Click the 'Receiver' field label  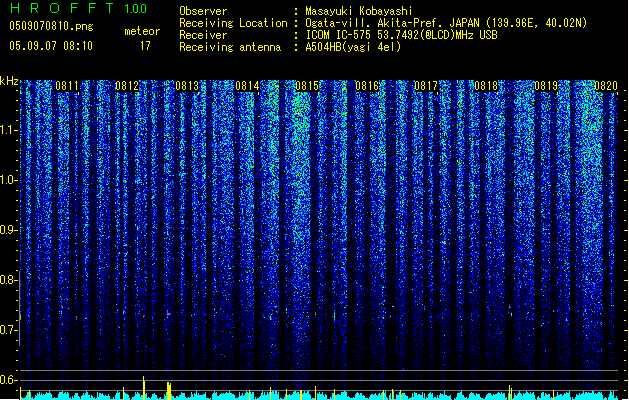[203, 35]
